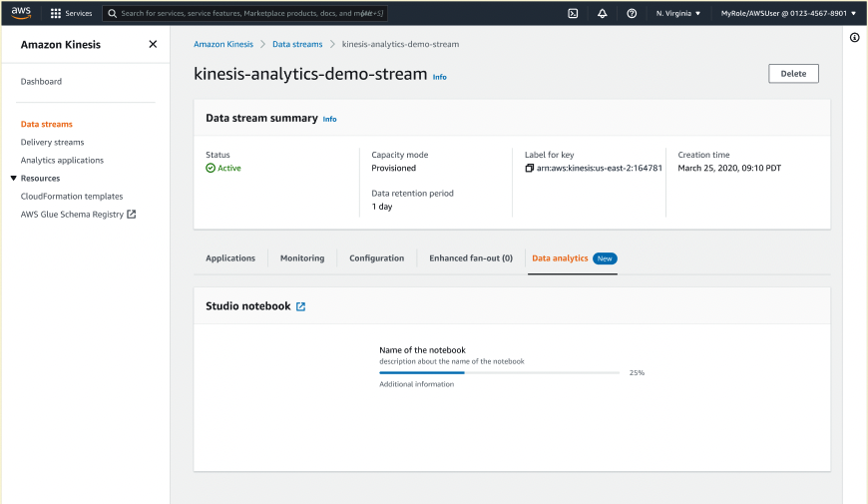Click the search magnifier icon
Image resolution: width=868 pixels, height=504 pixels.
coord(113,13)
